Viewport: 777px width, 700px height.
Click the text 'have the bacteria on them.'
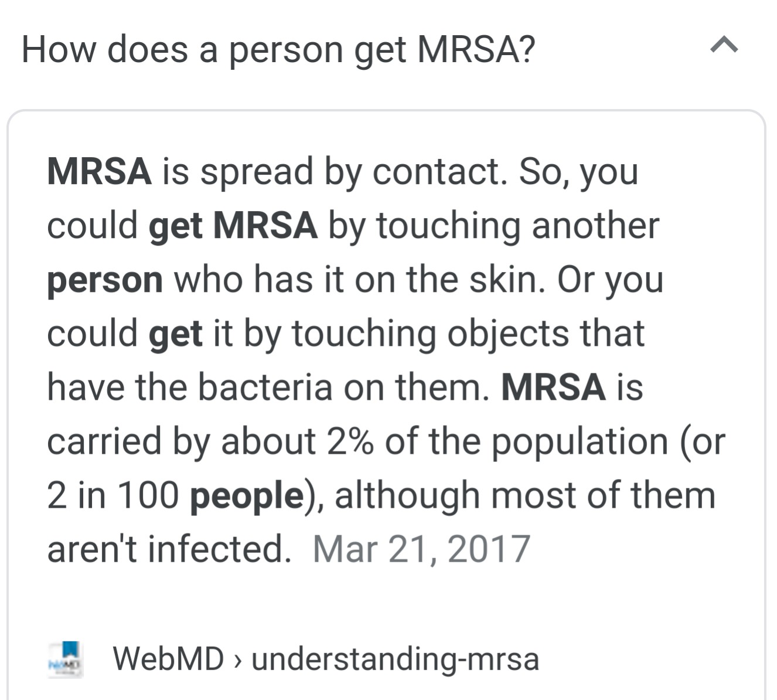tap(268, 388)
